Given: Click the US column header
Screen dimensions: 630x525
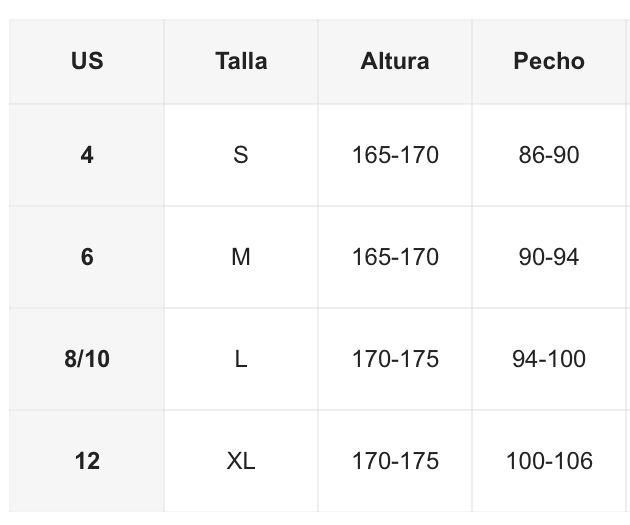Looking at the screenshot, I should [x=87, y=61].
